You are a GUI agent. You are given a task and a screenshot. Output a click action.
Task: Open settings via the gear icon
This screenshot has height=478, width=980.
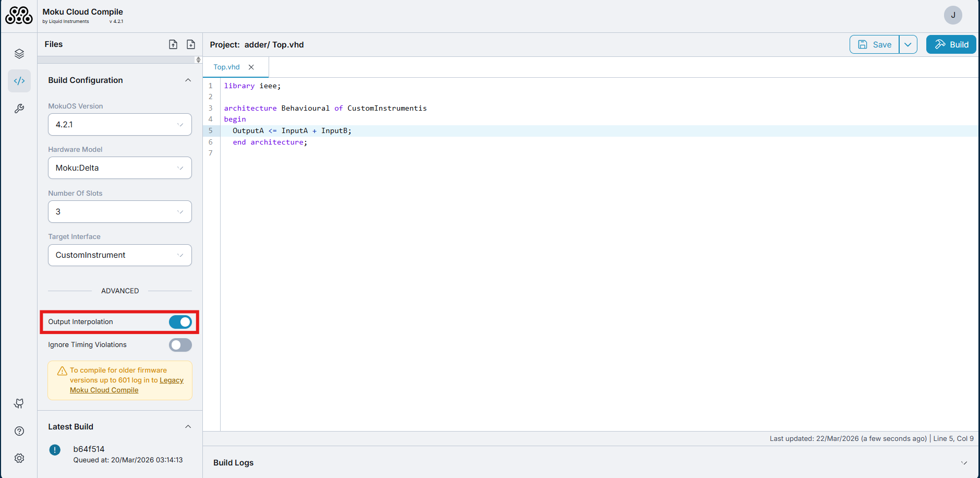pos(19,458)
